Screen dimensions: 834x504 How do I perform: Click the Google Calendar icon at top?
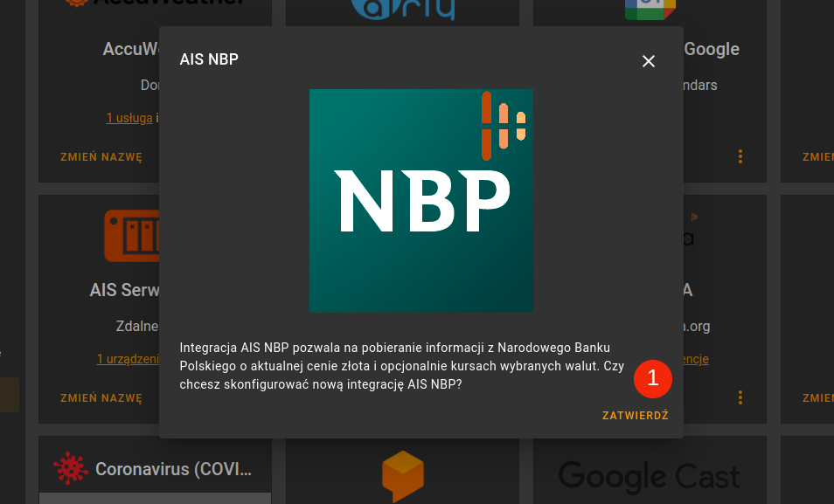click(650, 9)
